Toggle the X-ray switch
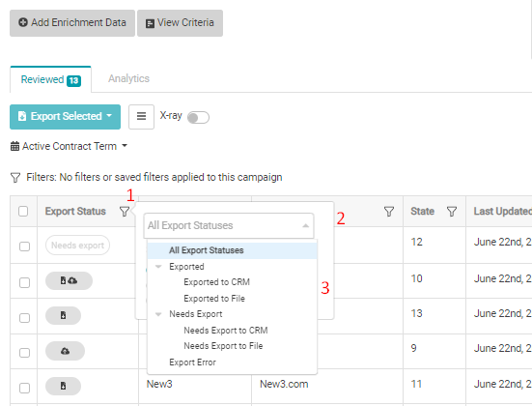 coord(198,118)
